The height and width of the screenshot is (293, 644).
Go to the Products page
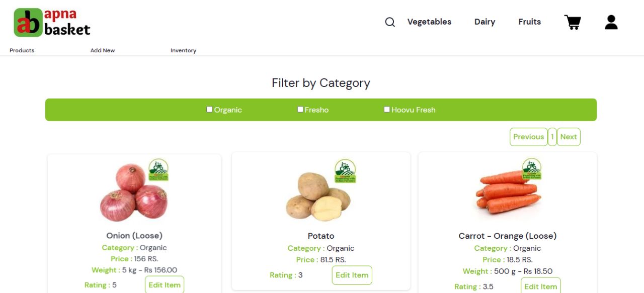pyautogui.click(x=22, y=50)
